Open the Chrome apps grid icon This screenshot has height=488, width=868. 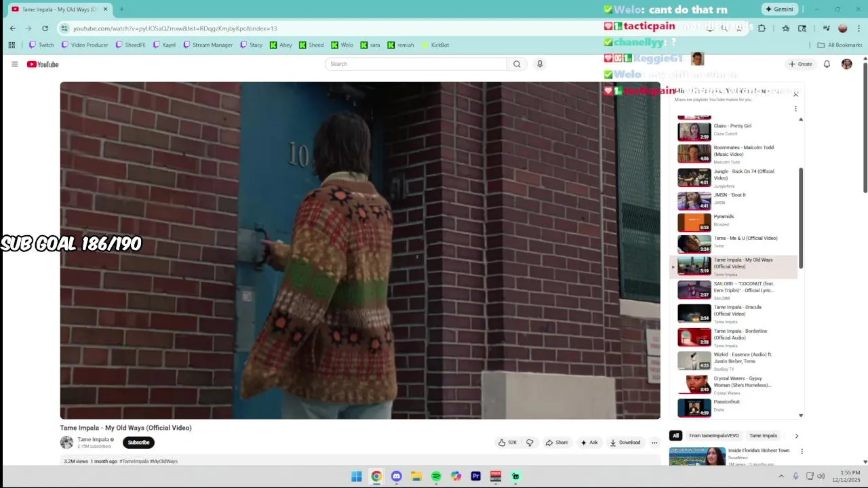point(12,45)
